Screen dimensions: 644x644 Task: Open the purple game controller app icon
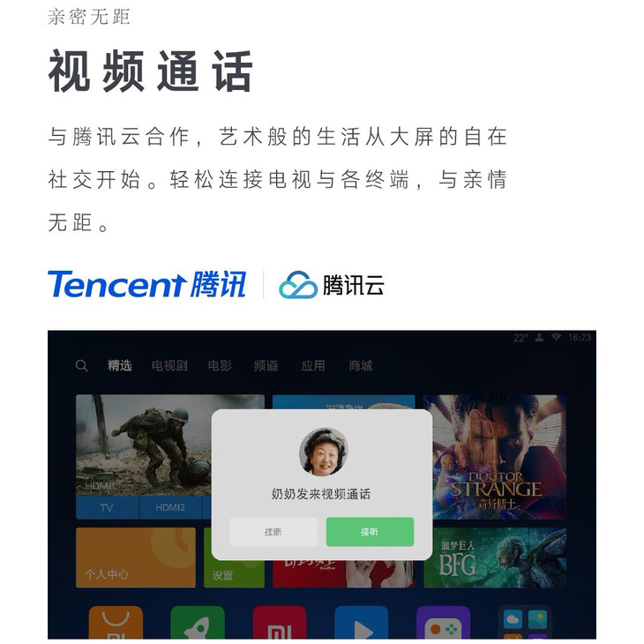(443, 623)
